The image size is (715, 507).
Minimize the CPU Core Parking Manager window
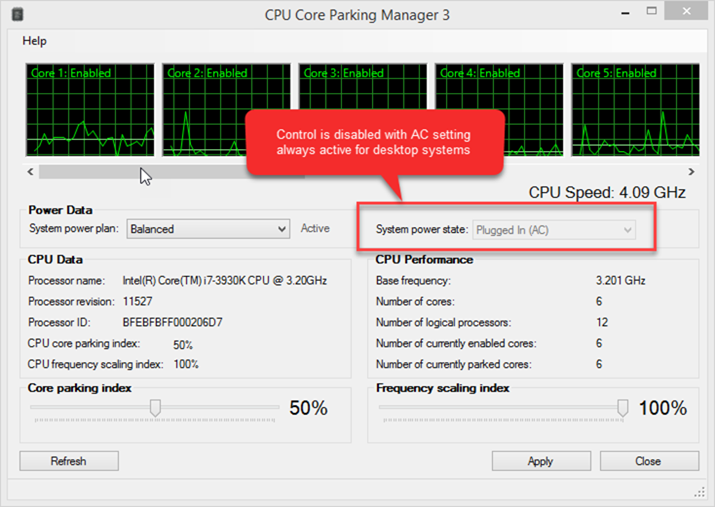click(626, 12)
